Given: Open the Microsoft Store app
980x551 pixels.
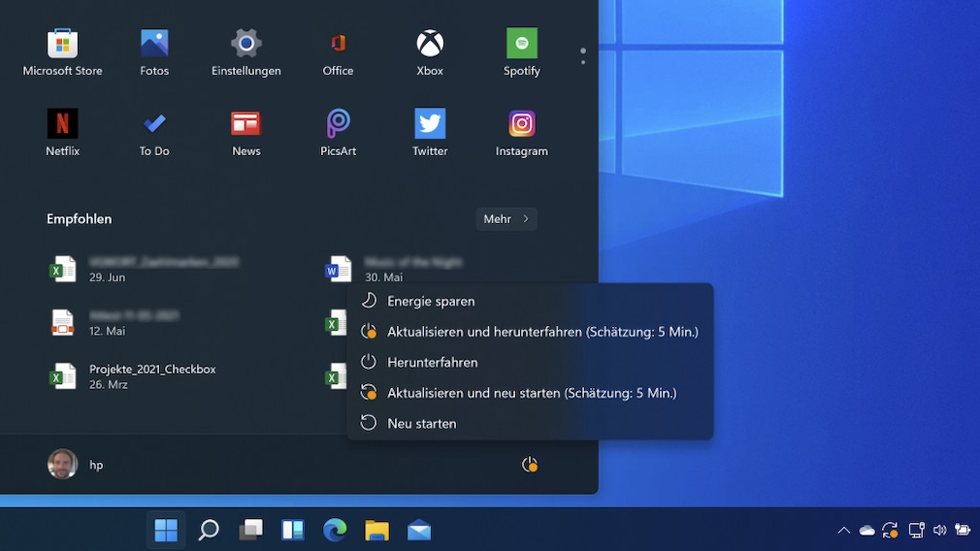Looking at the screenshot, I should pyautogui.click(x=62, y=52).
